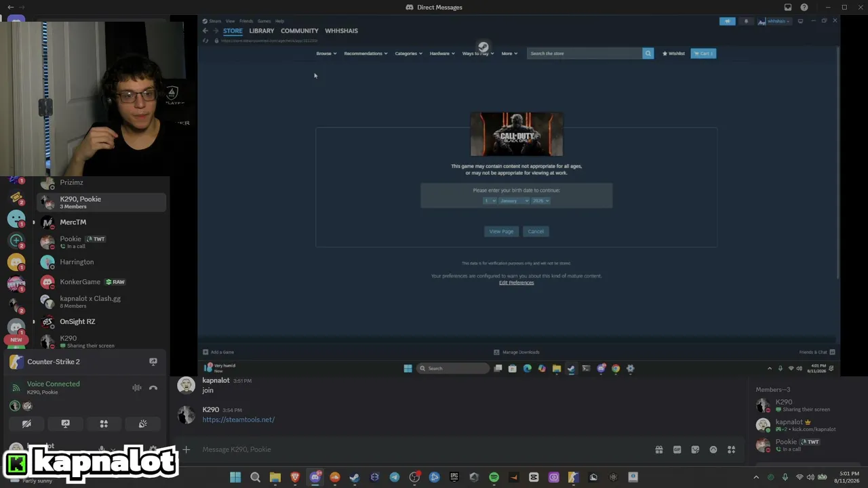Viewport: 868px width, 488px height.
Task: Open the steamtools.net link
Action: pos(238,420)
